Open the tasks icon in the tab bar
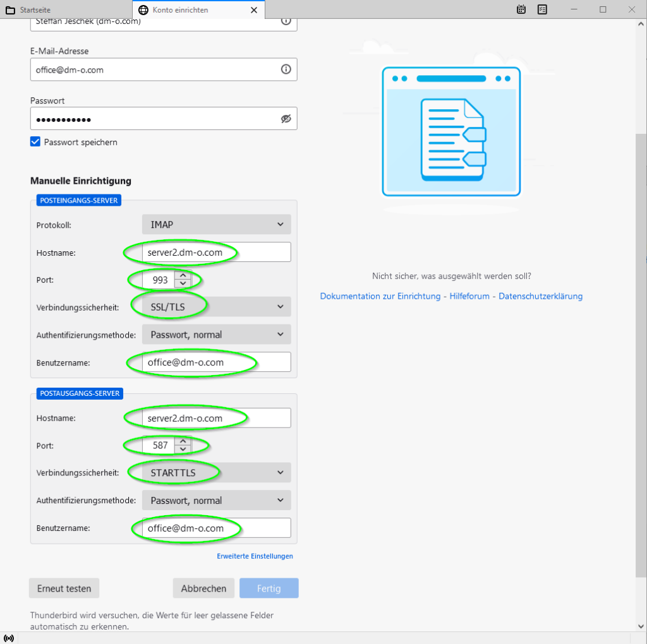 tap(542, 9)
